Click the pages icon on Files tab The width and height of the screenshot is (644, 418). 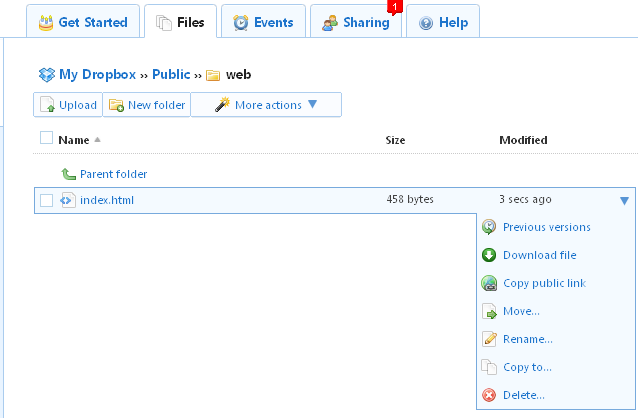coord(164,23)
